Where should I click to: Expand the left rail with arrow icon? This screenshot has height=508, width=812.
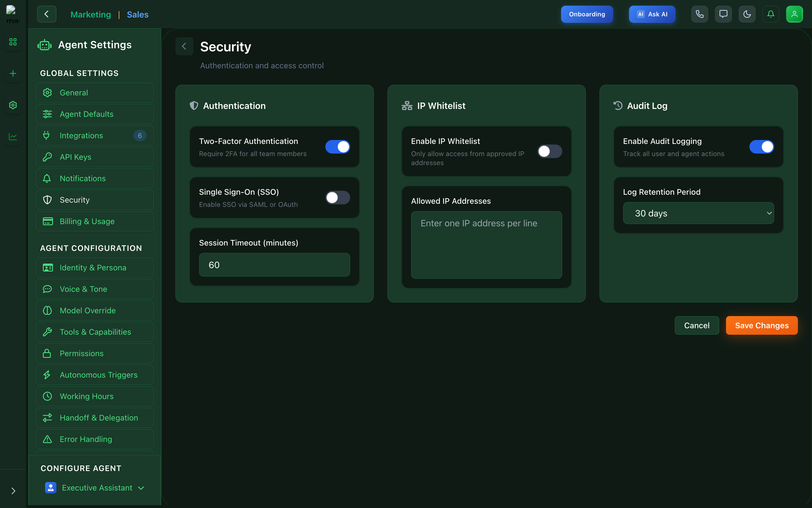coord(13,491)
